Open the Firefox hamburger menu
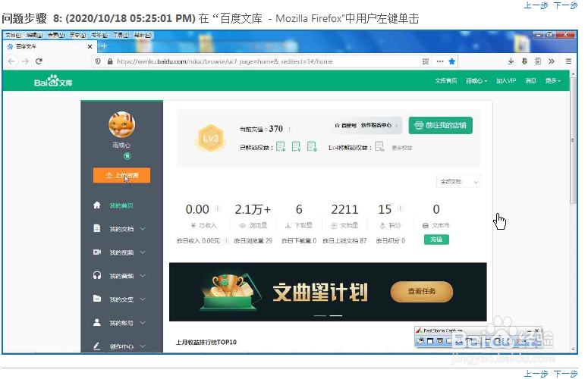 tap(568, 61)
